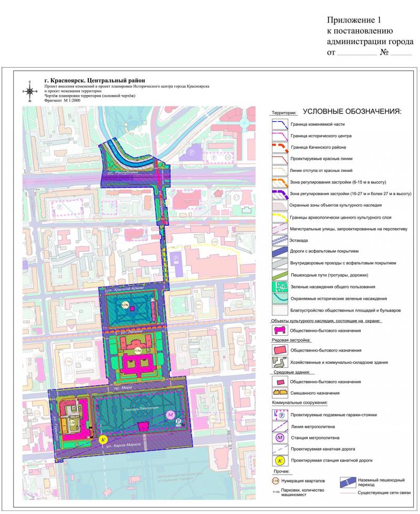Click the legend text Существующие сети связи
Viewport: 420px width, 514px height.
click(384, 492)
